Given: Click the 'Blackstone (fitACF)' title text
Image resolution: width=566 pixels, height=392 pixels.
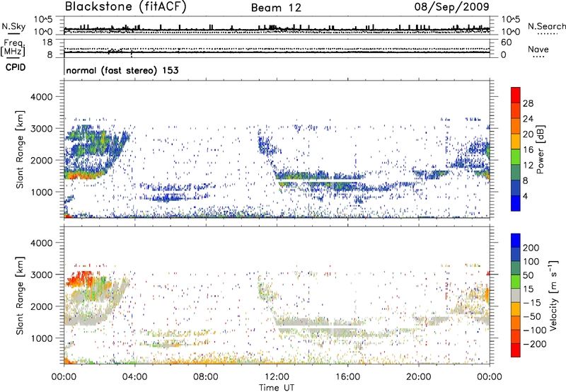Looking at the screenshot, I should [125, 7].
